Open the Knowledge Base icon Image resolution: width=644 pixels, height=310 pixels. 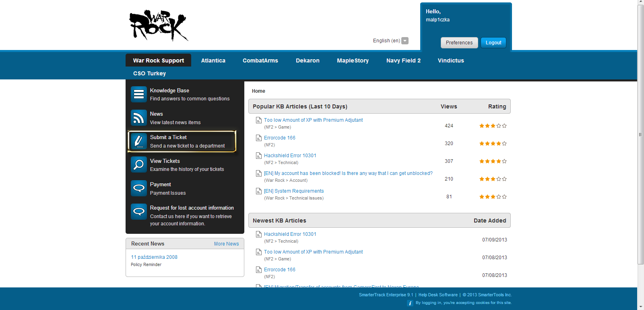pos(139,94)
